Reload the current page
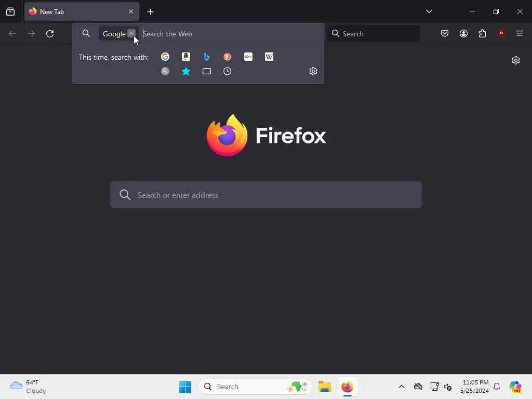Viewport: 532px width, 399px height. point(50,34)
